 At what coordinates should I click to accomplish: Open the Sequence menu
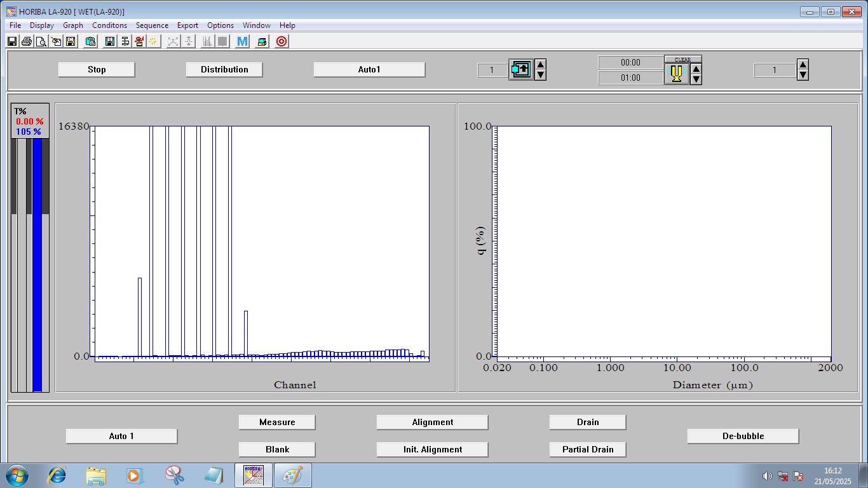tap(152, 25)
